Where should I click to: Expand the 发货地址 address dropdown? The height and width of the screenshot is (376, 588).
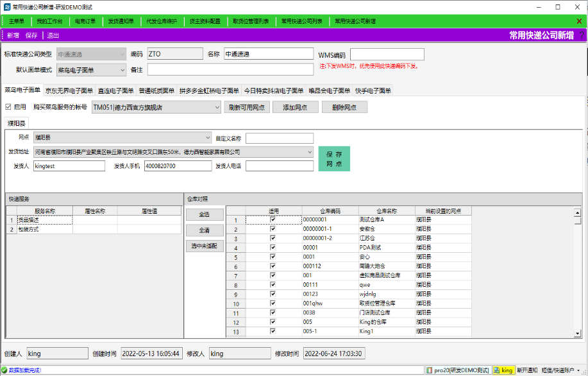pos(309,152)
